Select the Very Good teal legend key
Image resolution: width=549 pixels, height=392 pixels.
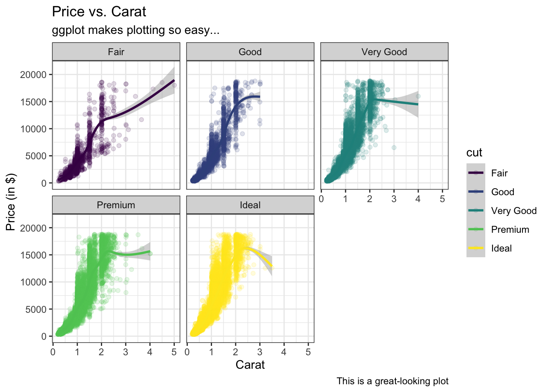476,211
